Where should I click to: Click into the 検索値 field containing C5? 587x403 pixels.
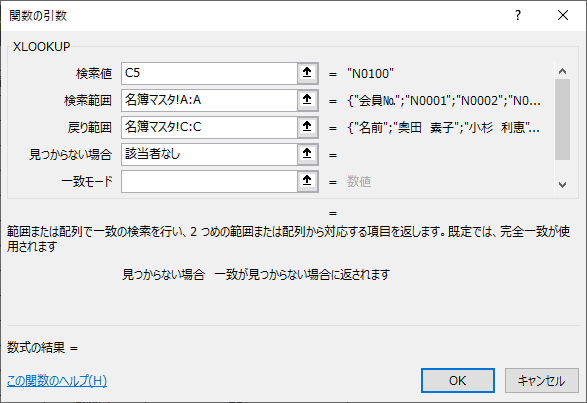[x=210, y=73]
